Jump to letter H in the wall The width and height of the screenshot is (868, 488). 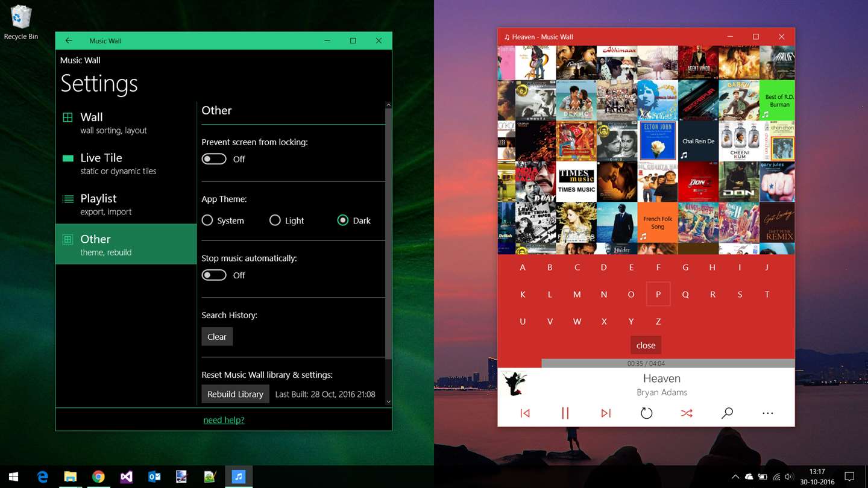712,267
